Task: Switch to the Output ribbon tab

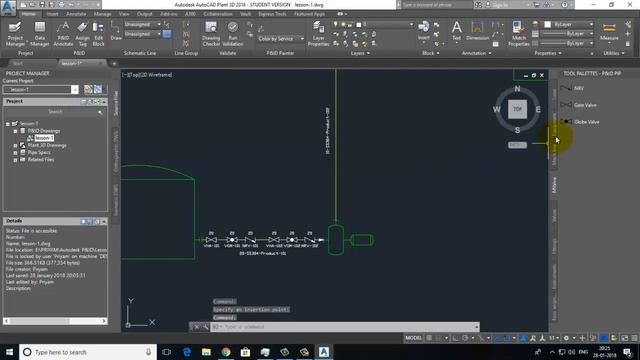Action: point(144,14)
